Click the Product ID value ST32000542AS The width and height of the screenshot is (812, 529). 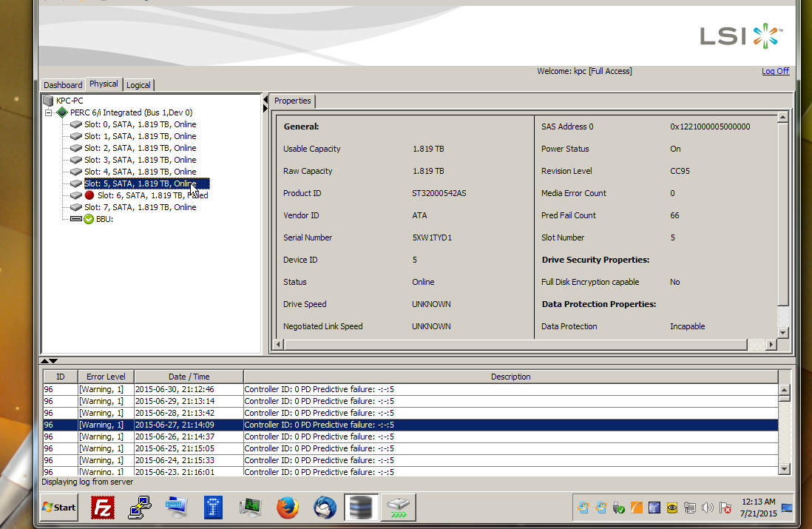(x=439, y=193)
